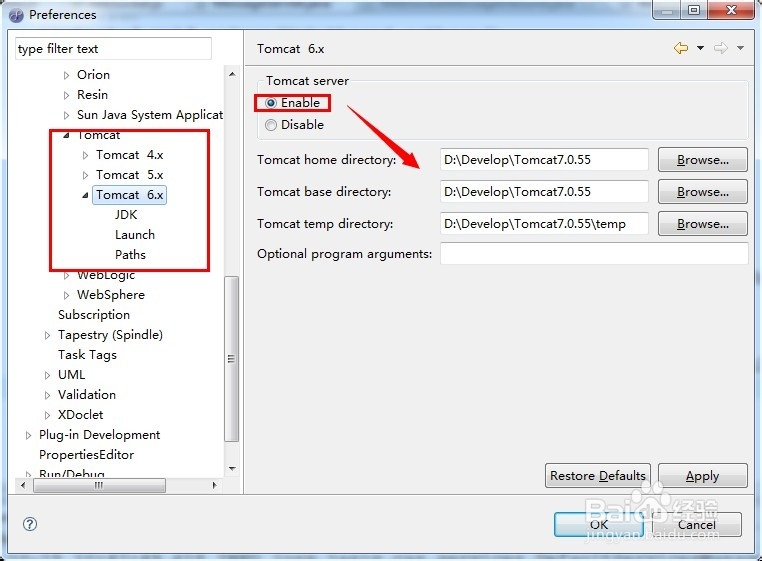Screen dimensions: 762x561
Task: Select Plug-in Development in the tree
Action: [100, 435]
